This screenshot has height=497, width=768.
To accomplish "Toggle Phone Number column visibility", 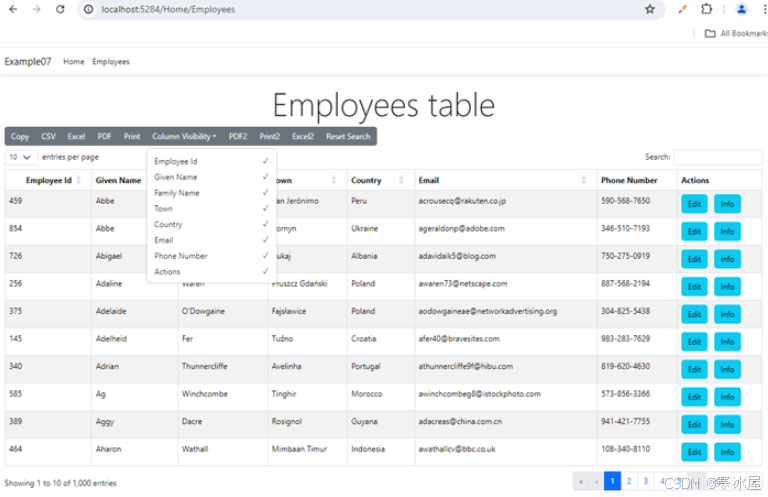I will pyautogui.click(x=212, y=256).
